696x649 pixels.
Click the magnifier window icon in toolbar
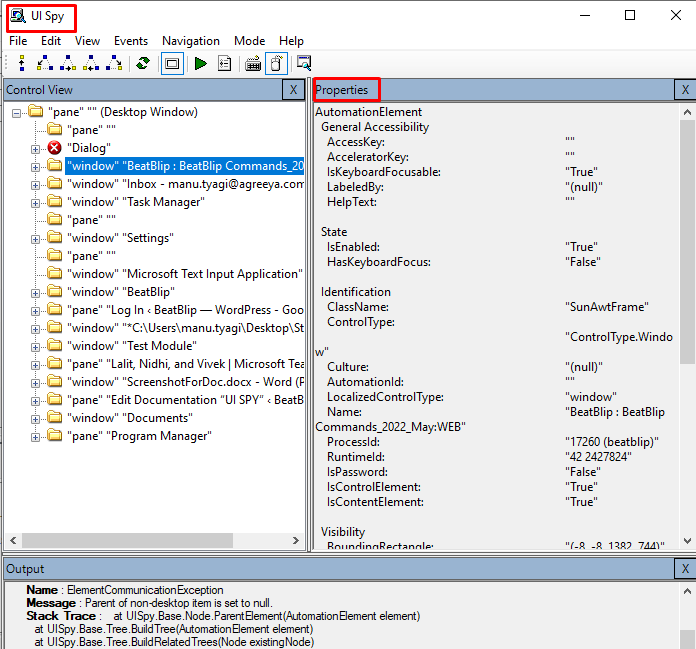coord(303,64)
